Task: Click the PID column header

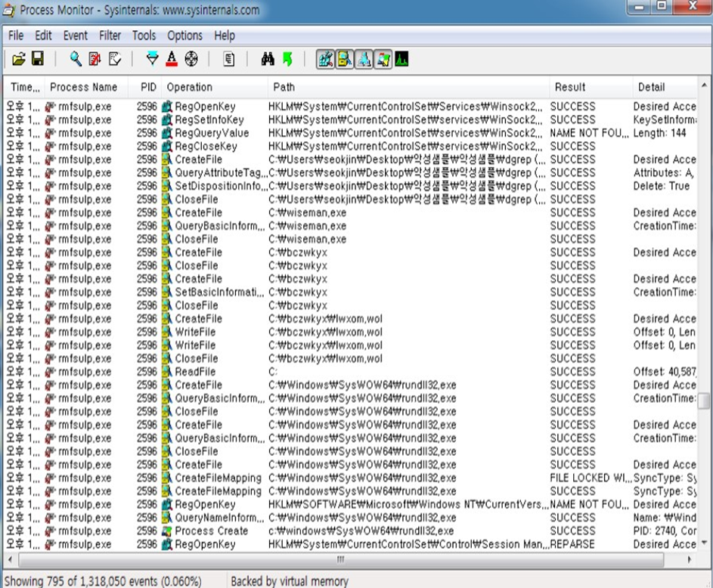Action: click(144, 87)
